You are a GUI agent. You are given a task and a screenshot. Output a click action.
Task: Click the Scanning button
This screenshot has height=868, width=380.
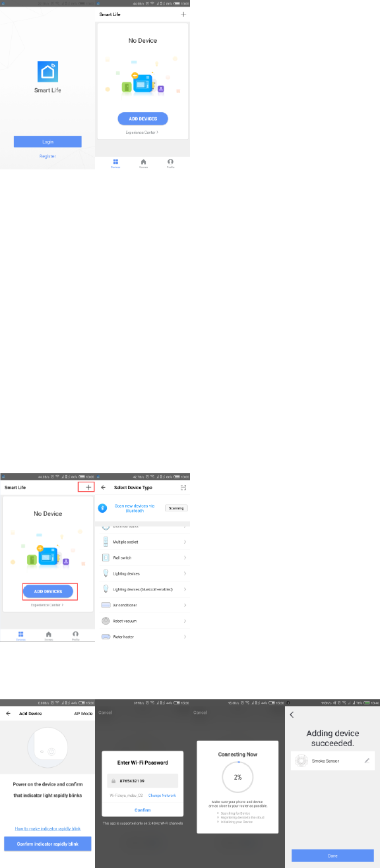pyautogui.click(x=176, y=508)
